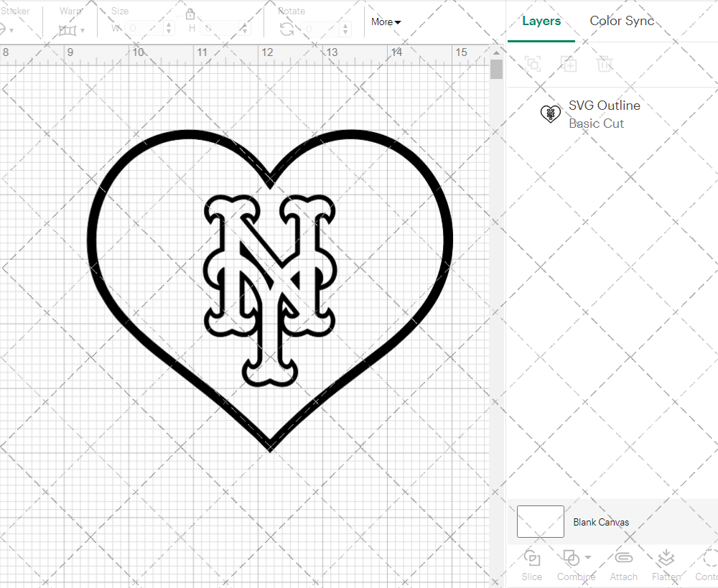Open the Warp dropdown
The height and width of the screenshot is (588, 718).
pyautogui.click(x=72, y=30)
